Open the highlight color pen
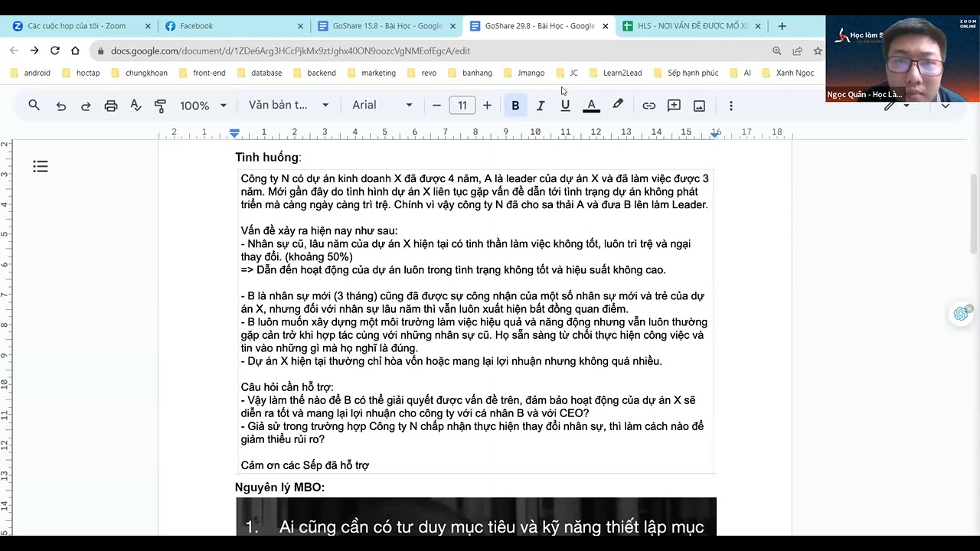 pyautogui.click(x=617, y=106)
